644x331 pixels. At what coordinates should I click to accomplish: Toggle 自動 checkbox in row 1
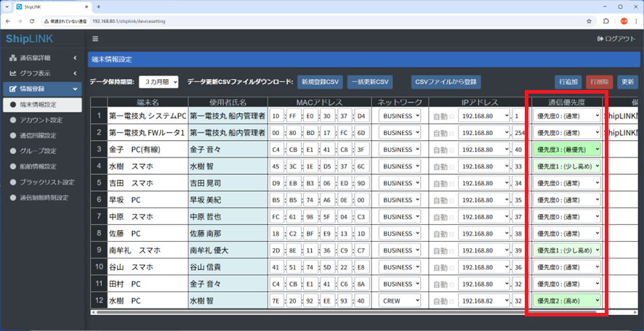click(x=453, y=115)
